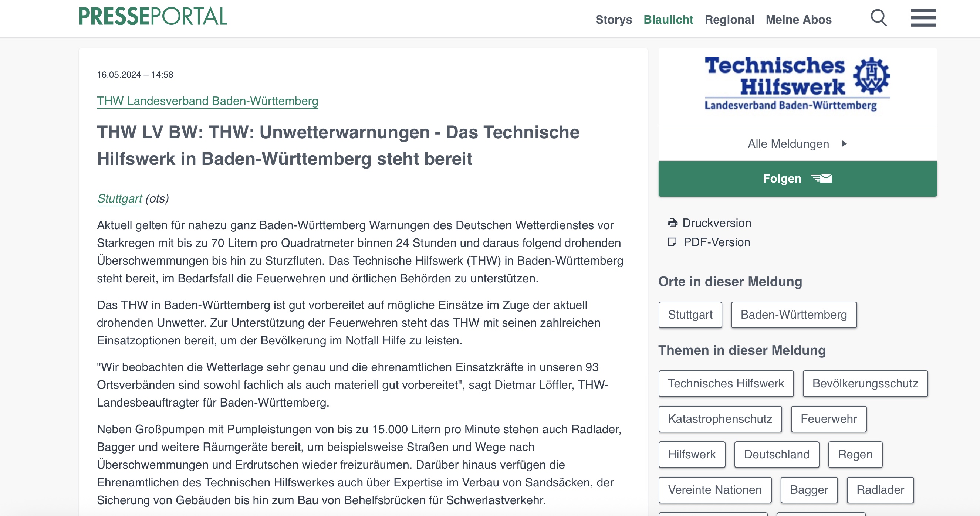Image resolution: width=980 pixels, height=516 pixels.
Task: Select the Katastrophenschutz topic tag
Action: pos(720,419)
